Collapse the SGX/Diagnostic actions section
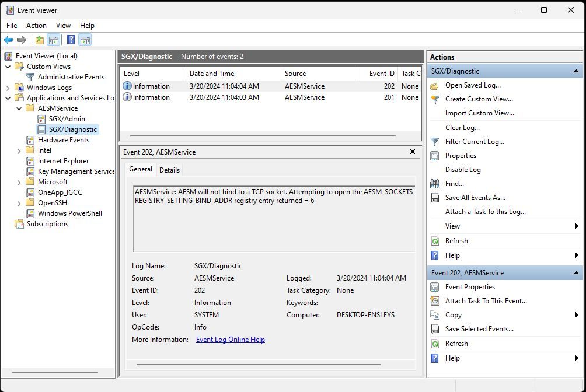This screenshot has height=392, width=586. 576,71
